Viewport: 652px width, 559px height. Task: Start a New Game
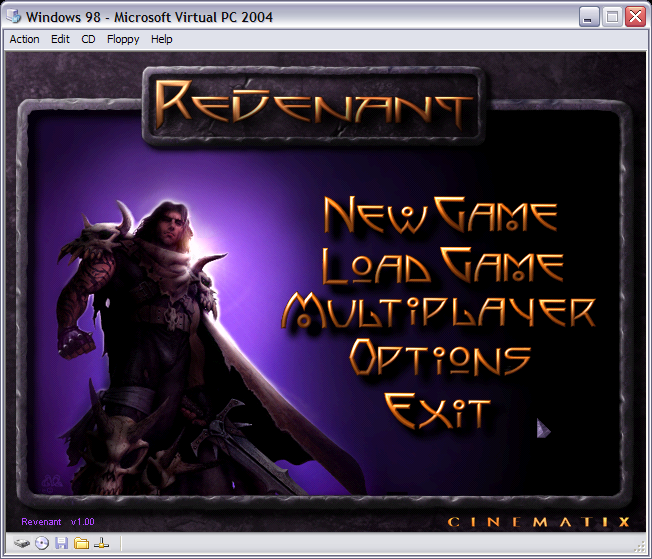click(441, 215)
